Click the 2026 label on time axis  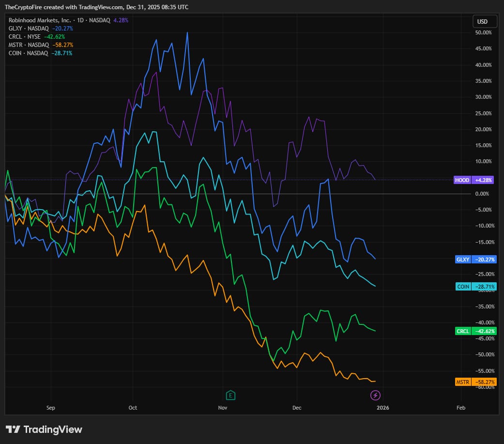383,408
